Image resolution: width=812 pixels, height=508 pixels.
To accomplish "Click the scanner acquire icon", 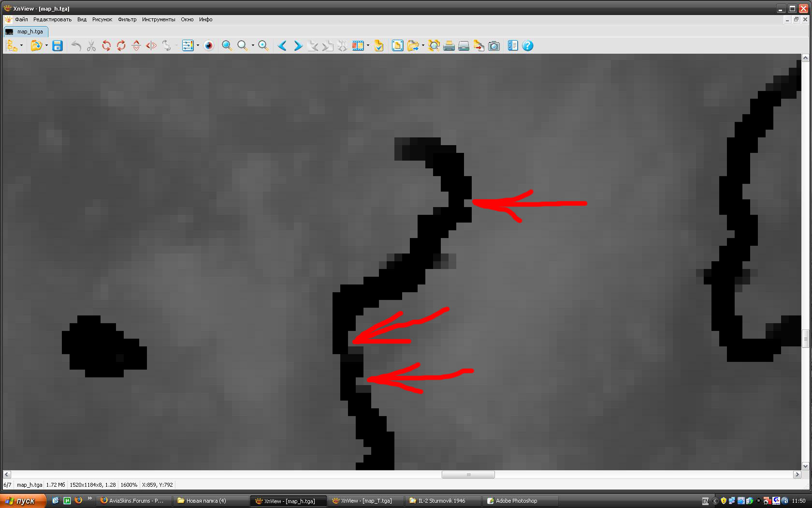I will (x=464, y=45).
